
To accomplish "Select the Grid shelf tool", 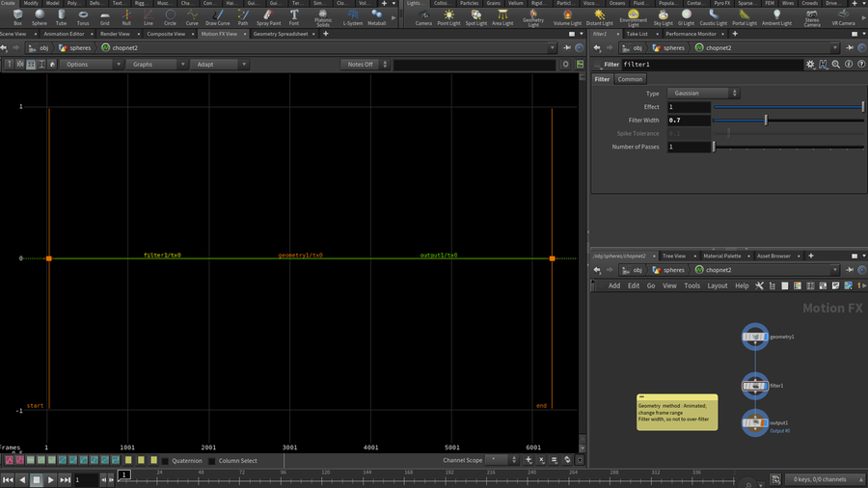I will [x=104, y=17].
